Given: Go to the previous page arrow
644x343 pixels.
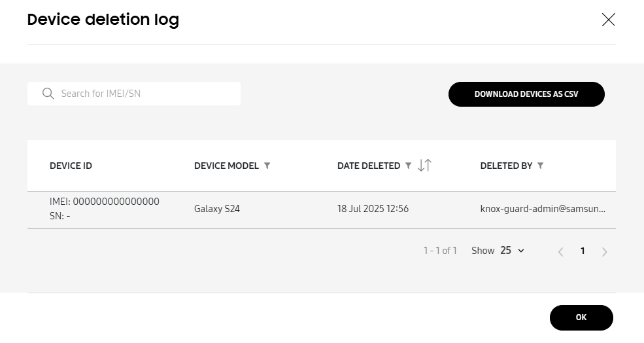Looking at the screenshot, I should tap(560, 251).
